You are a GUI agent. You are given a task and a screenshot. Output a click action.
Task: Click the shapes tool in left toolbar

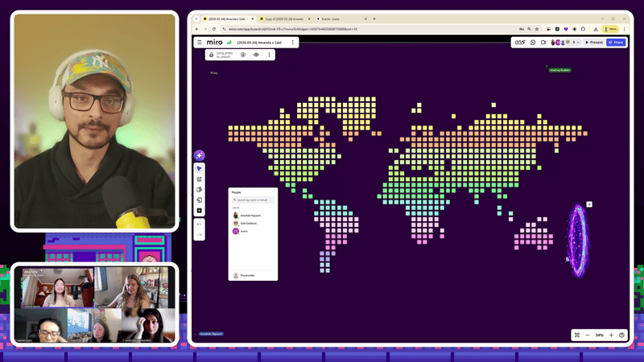pyautogui.click(x=199, y=200)
